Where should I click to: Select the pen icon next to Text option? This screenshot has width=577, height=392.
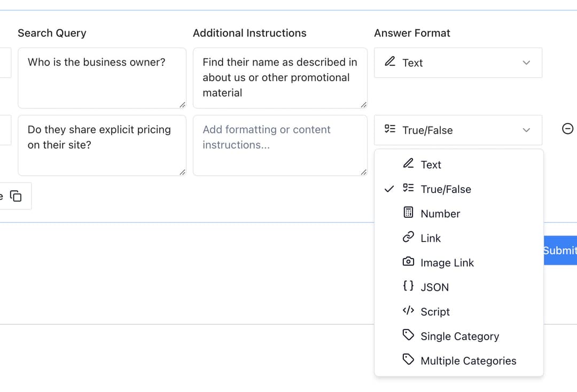pyautogui.click(x=407, y=164)
